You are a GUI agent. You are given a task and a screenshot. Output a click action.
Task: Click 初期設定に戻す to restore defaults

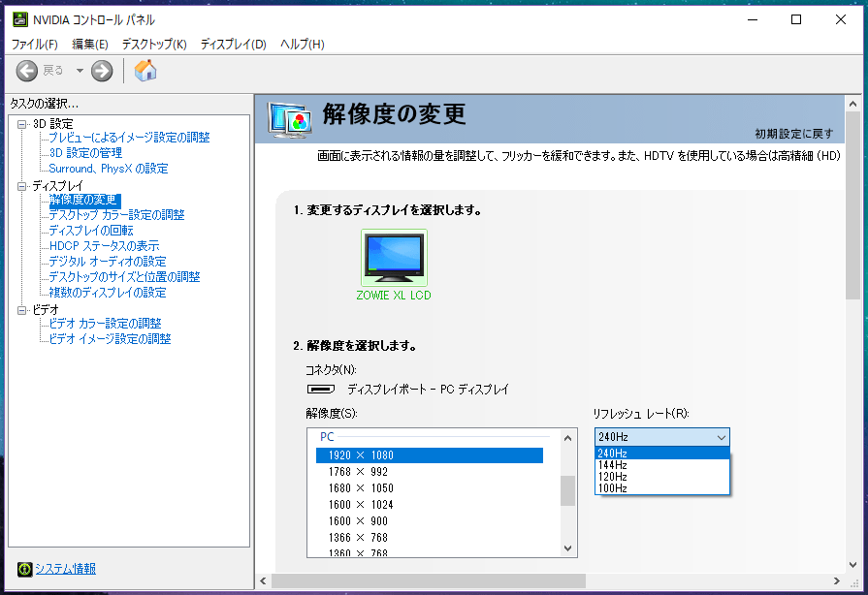[793, 133]
